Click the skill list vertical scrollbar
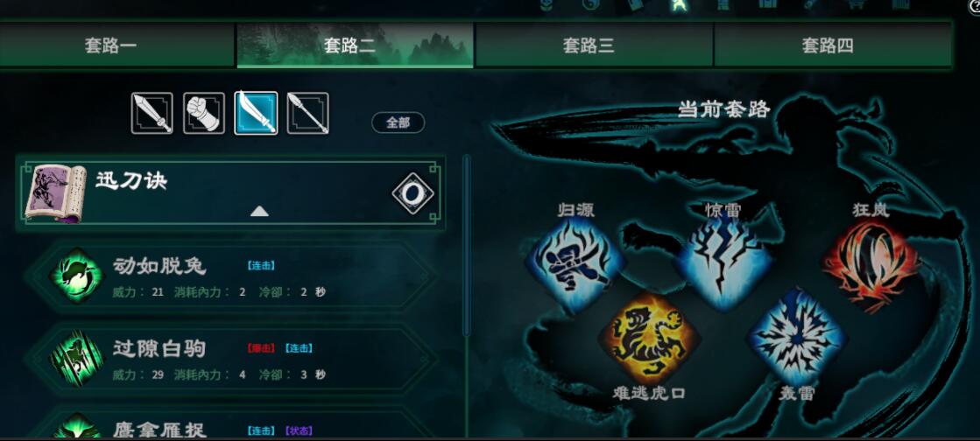 pos(466,247)
